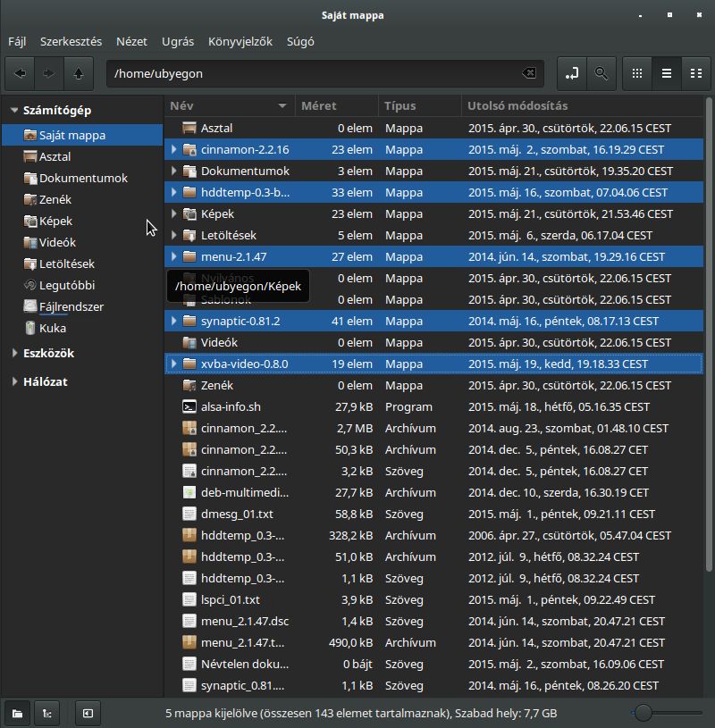Select the menu_2.1.47.dsc file icon
This screenshot has height=728, width=715.
(189, 621)
